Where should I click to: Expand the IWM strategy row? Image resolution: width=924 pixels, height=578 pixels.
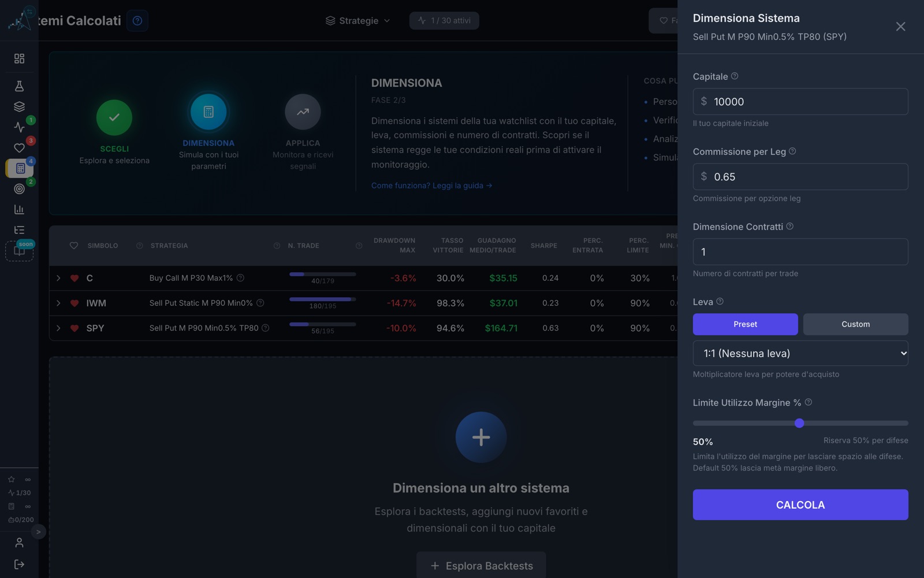[58, 303]
